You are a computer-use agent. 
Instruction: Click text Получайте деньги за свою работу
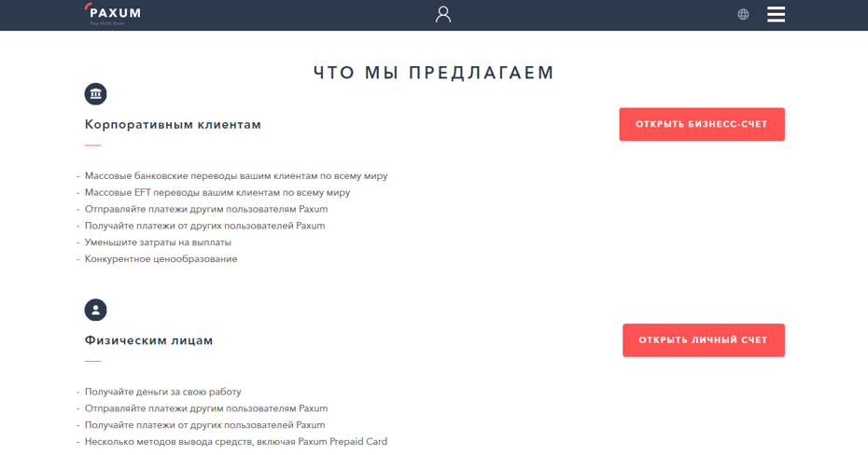(x=162, y=392)
